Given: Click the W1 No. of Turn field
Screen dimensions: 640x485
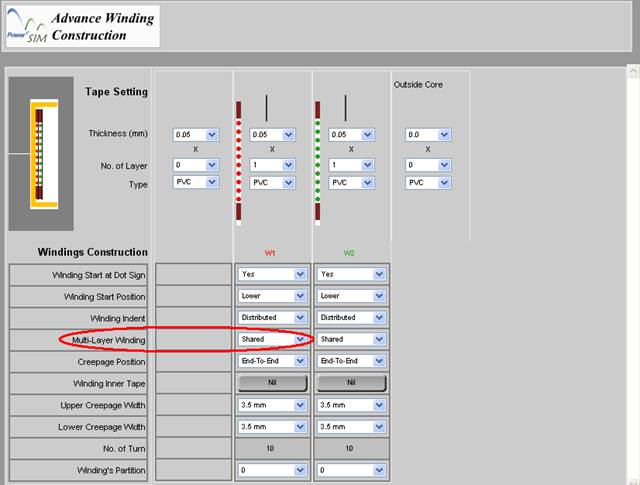Looking at the screenshot, I should pos(272,448).
